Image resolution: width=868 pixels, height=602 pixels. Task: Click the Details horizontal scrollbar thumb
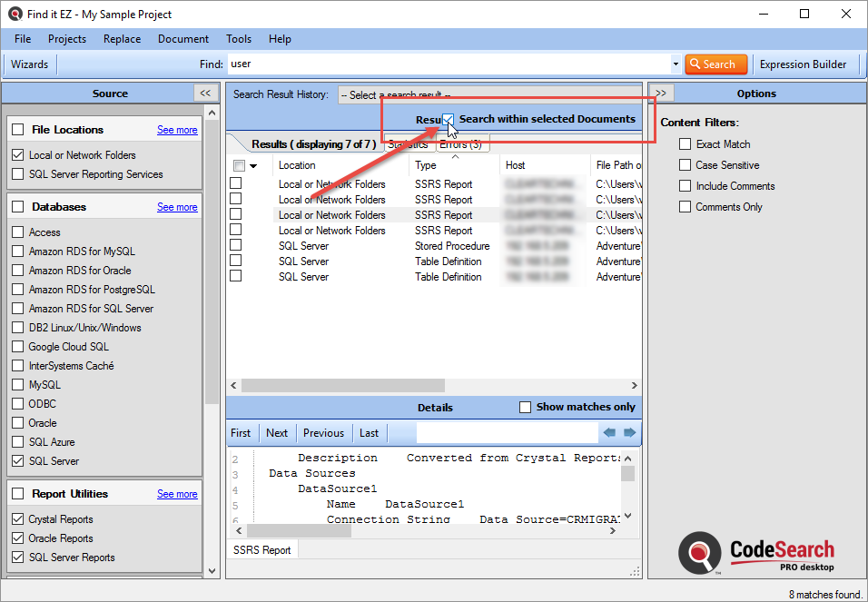299,530
